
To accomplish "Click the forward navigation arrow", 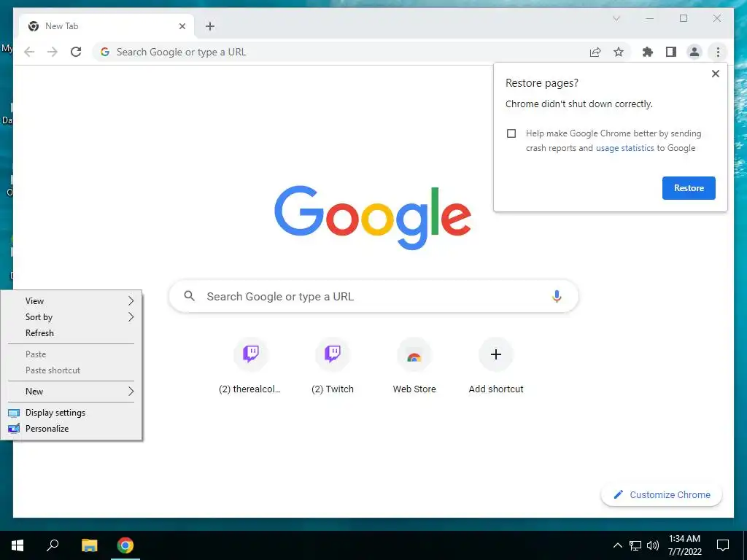I will (x=53, y=52).
